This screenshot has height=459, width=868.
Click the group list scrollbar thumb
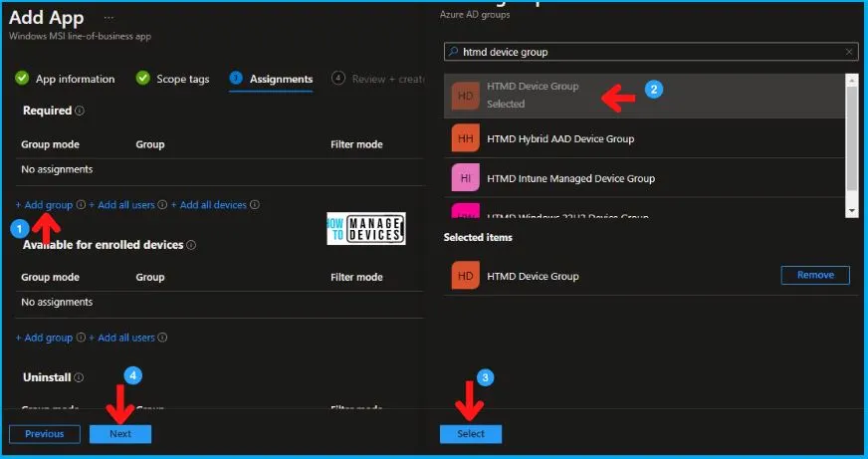852,141
